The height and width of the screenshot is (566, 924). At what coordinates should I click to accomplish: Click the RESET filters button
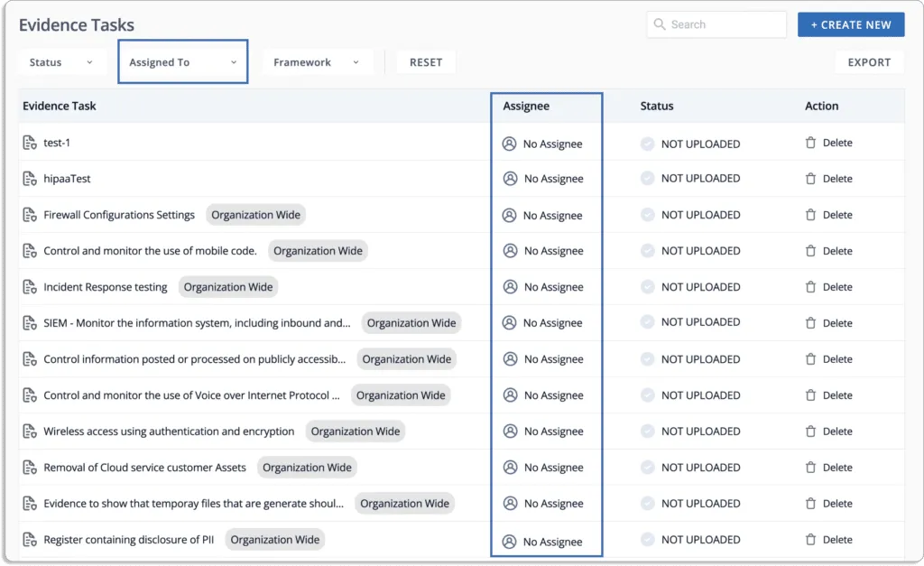pos(426,62)
